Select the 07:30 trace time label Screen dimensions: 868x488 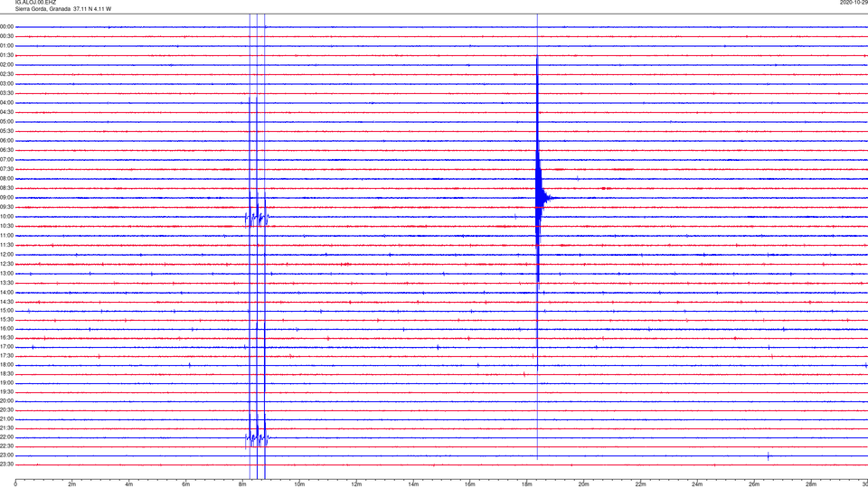(x=7, y=169)
